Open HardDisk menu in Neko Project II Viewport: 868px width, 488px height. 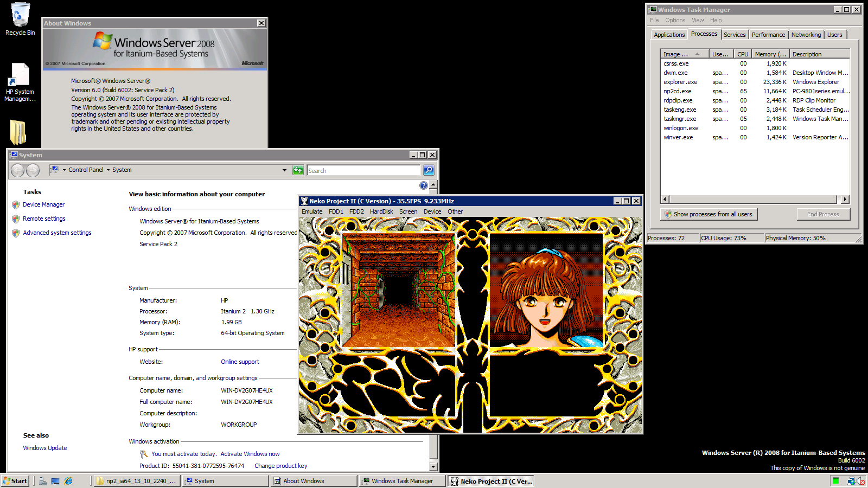point(381,211)
